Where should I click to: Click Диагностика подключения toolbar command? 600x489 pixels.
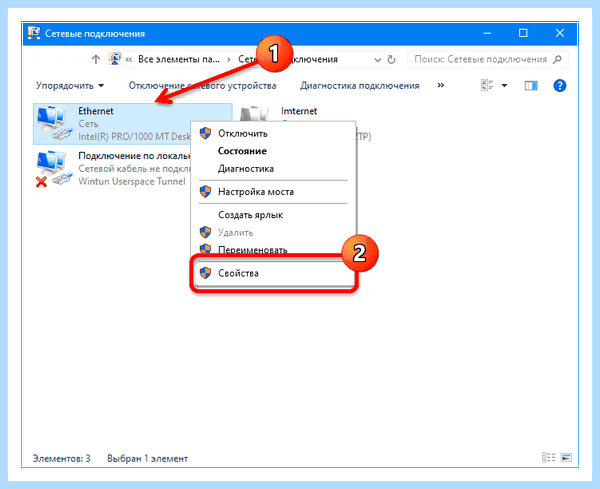point(360,85)
